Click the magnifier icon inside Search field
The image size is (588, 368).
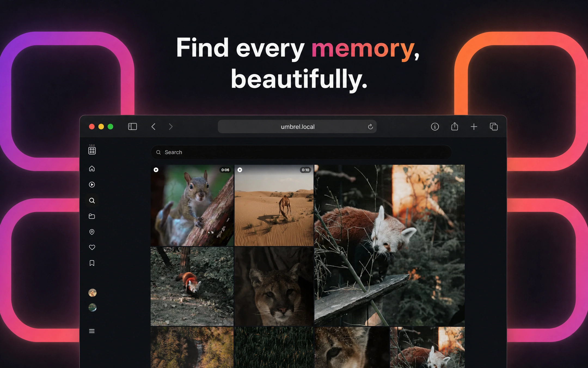pos(158,152)
